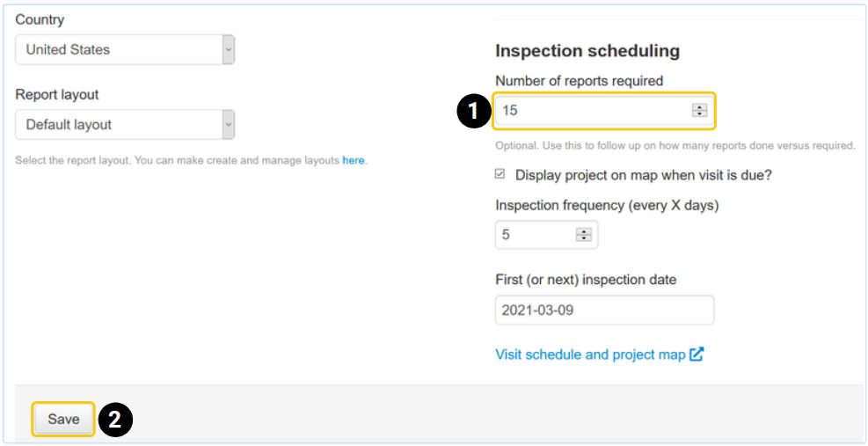
Task: Click the numbered step 2 badge
Action: (115, 420)
